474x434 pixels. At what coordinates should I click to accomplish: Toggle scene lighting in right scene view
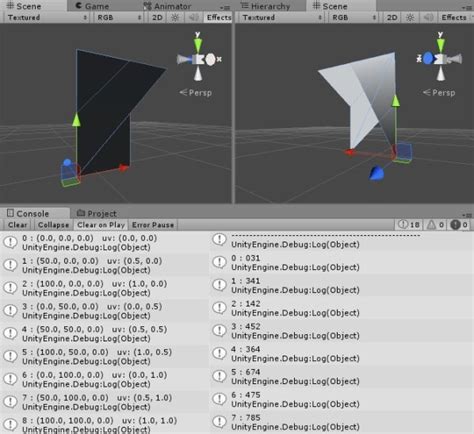click(410, 17)
